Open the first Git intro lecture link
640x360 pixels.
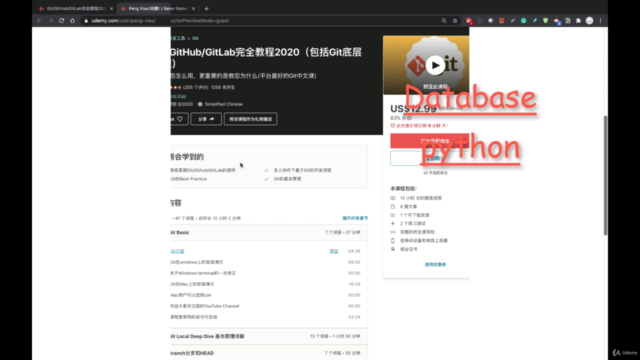pos(178,251)
